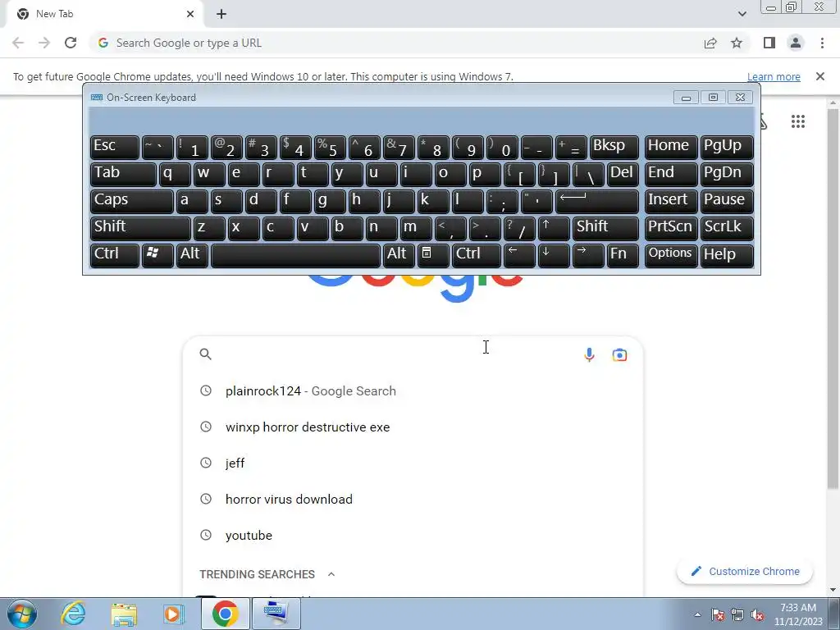Screen dimensions: 840x630
Task: Select winxp horror destructive exe suggestion
Action: pos(413,427)
